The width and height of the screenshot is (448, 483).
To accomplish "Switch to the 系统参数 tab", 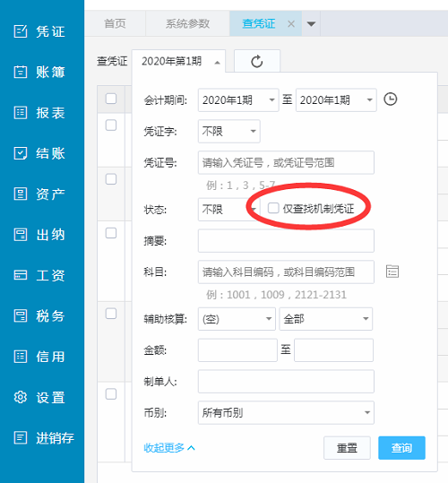I will [187, 23].
